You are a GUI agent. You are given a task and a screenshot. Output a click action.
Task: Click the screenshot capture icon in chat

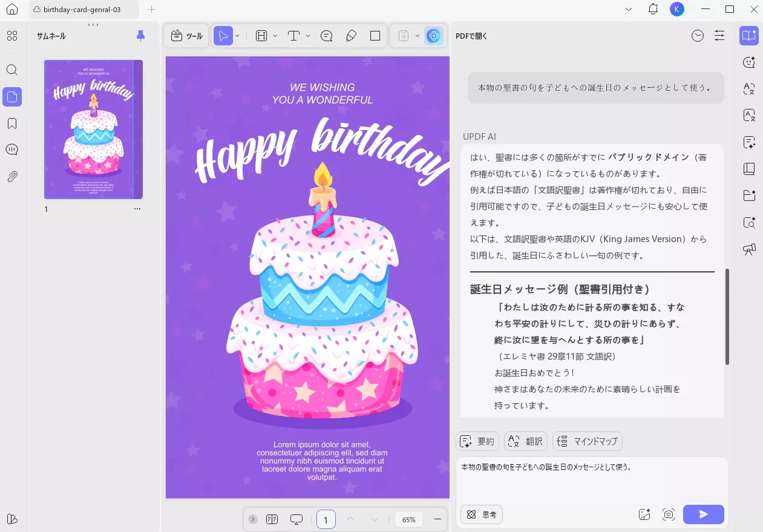click(668, 514)
